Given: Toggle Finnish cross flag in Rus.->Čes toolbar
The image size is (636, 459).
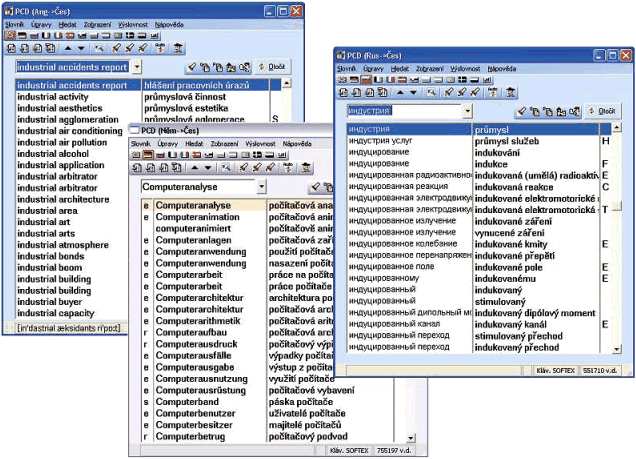Looking at the screenshot, I should (462, 80).
